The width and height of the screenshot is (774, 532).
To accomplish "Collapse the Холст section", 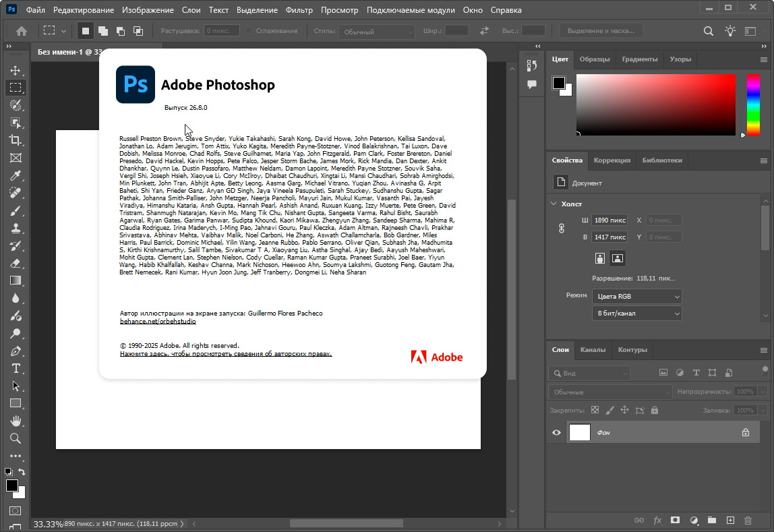I will point(554,204).
